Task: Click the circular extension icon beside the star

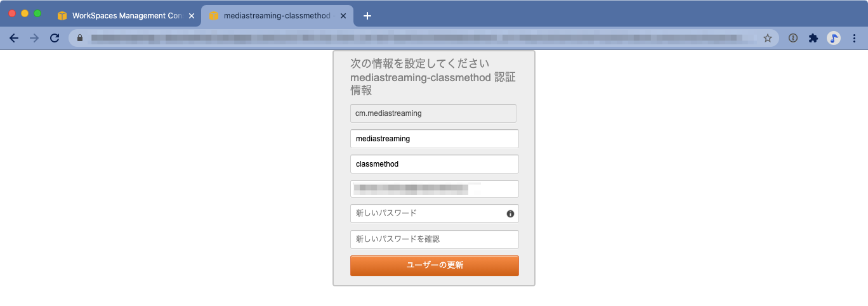Action: [x=792, y=38]
